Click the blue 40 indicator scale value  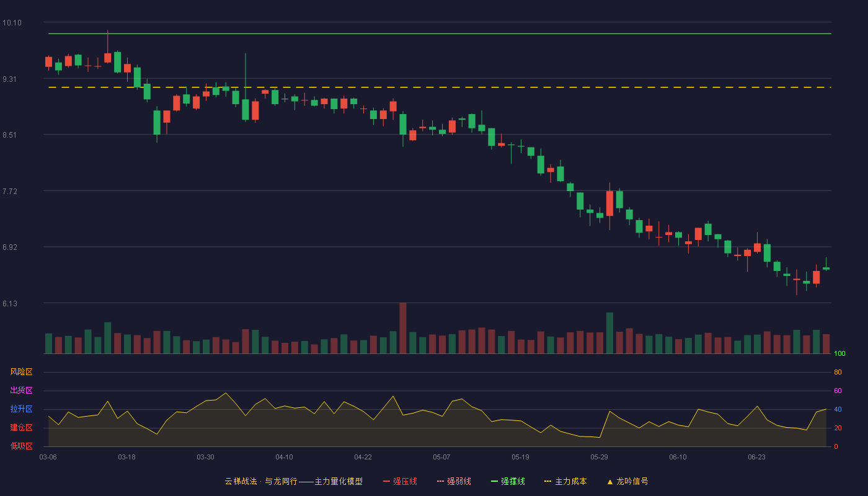pyautogui.click(x=838, y=409)
